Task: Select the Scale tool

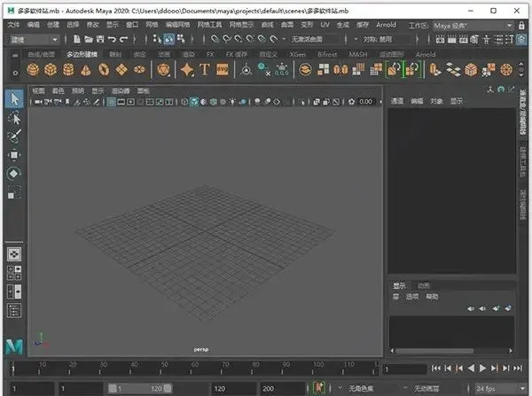Action: point(13,192)
